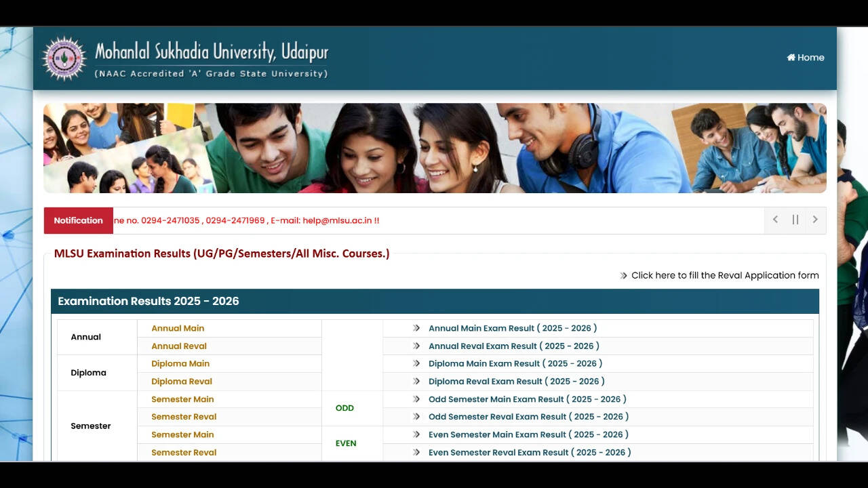Image resolution: width=868 pixels, height=488 pixels.
Task: Open Even Semester Reval Exam Result link
Action: (530, 452)
